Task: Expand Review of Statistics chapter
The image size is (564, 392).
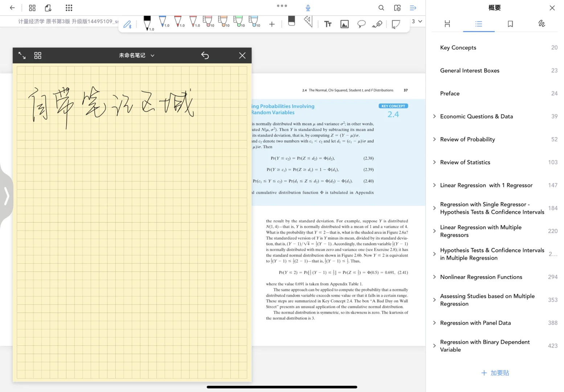Action: (x=434, y=162)
